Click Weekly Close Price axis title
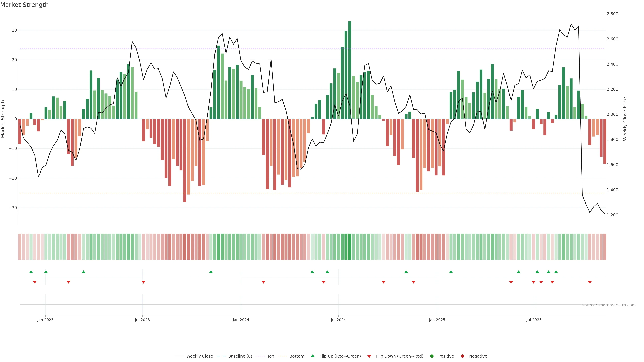The height and width of the screenshot is (362, 644). point(625,119)
